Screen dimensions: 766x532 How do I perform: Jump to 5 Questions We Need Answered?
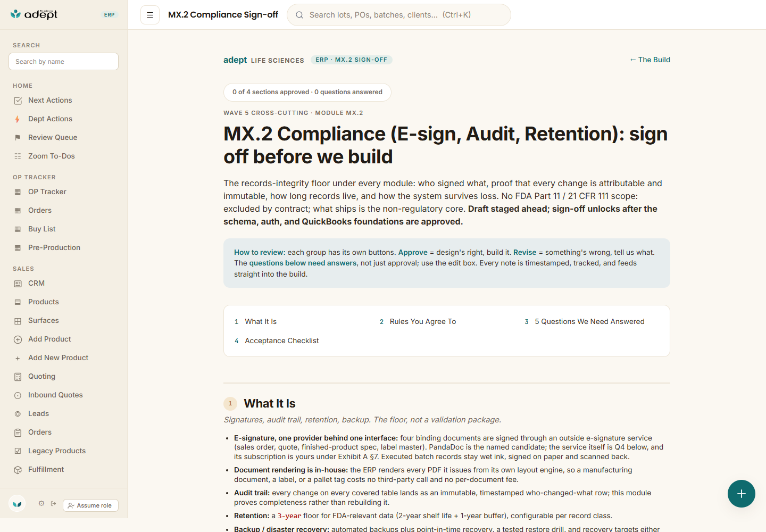pyautogui.click(x=584, y=321)
